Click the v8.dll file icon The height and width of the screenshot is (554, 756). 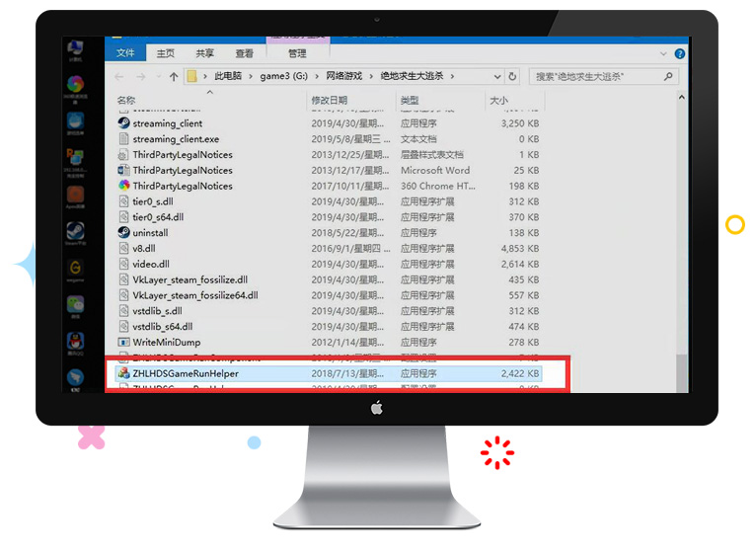click(x=124, y=248)
